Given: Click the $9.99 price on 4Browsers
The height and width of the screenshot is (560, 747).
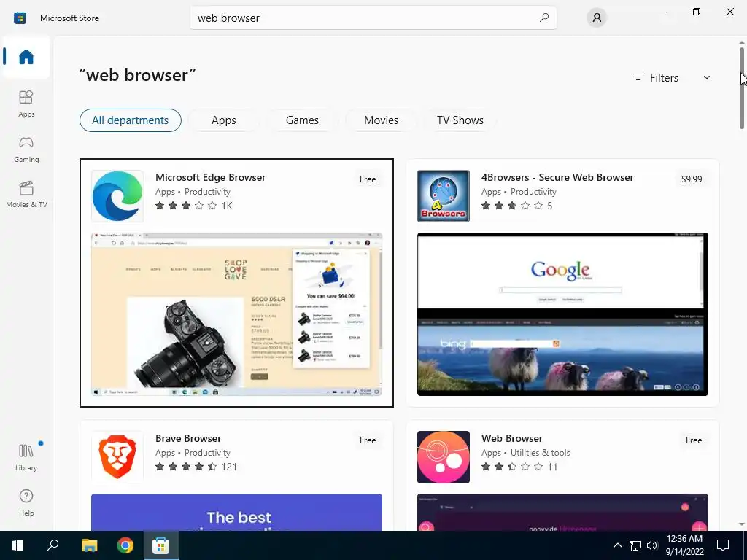Looking at the screenshot, I should point(692,179).
